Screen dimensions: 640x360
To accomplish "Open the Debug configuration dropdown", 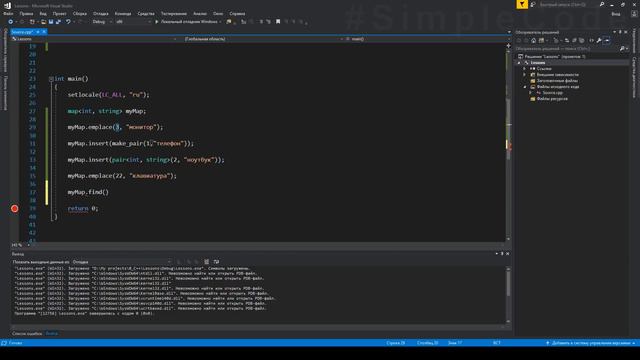I will 102,22.
